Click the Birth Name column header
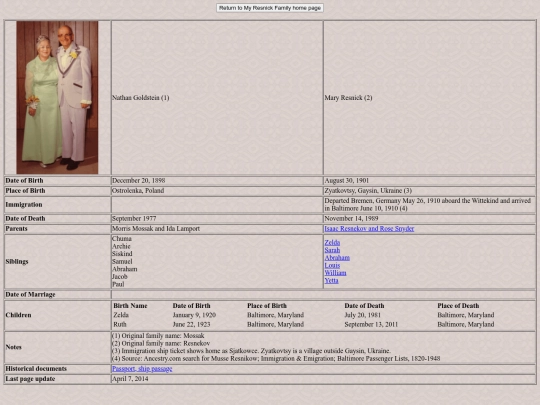This screenshot has width=540, height=405. (x=130, y=306)
